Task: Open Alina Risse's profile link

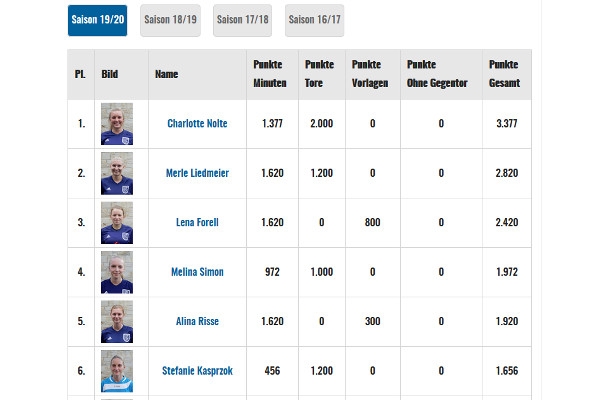Action: pyautogui.click(x=197, y=321)
